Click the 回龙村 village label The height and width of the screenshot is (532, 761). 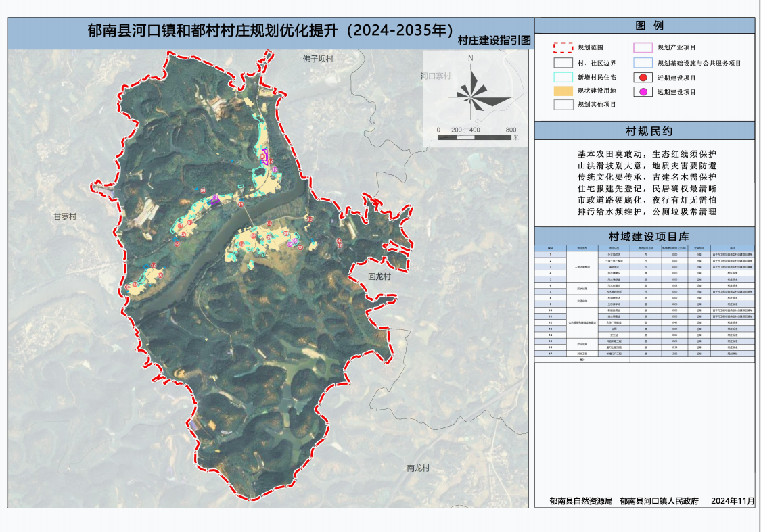pyautogui.click(x=379, y=277)
